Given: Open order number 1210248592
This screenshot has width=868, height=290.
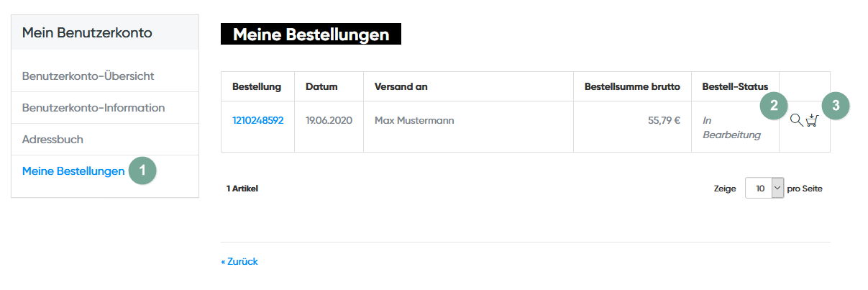Looking at the screenshot, I should tap(257, 120).
